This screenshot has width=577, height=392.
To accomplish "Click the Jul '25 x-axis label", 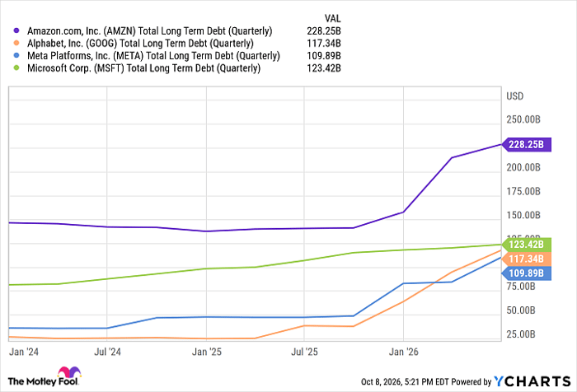I will tap(304, 352).
